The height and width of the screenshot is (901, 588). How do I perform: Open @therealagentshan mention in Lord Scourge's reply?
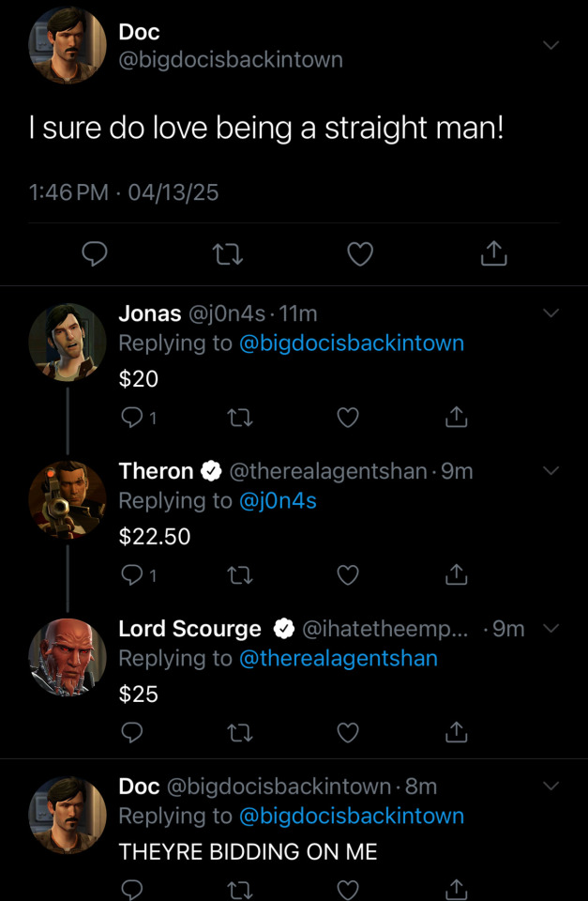pyautogui.click(x=339, y=659)
